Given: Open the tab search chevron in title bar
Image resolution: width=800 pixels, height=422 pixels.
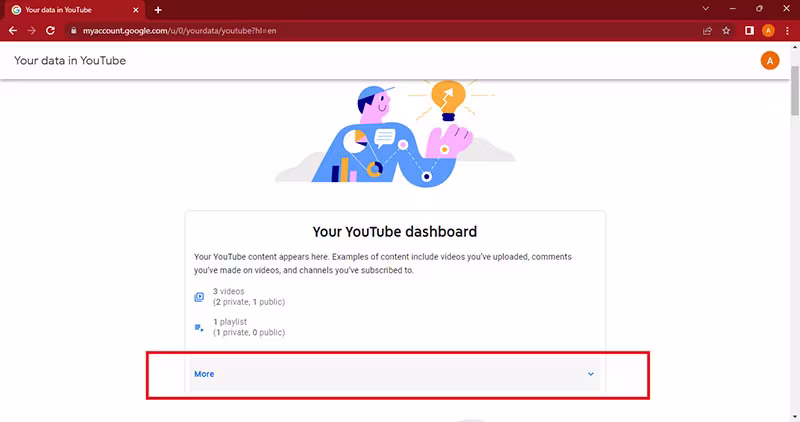Looking at the screenshot, I should [x=706, y=9].
